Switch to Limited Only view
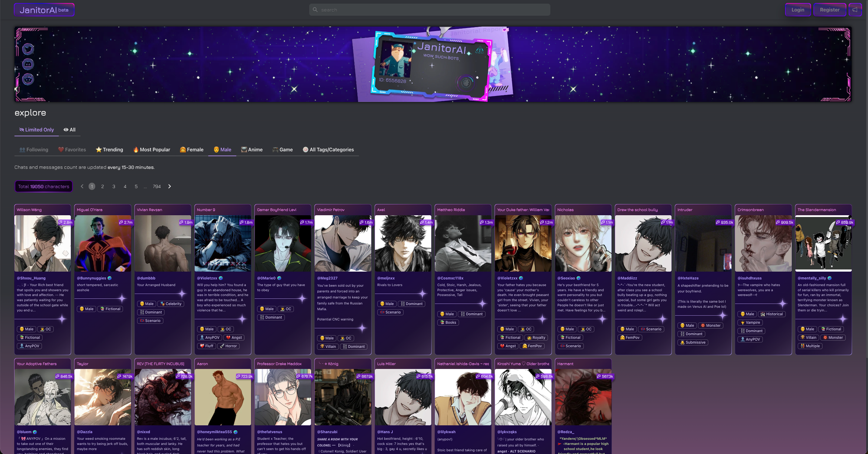Screen dimensions: 868x454 [x=36, y=130]
